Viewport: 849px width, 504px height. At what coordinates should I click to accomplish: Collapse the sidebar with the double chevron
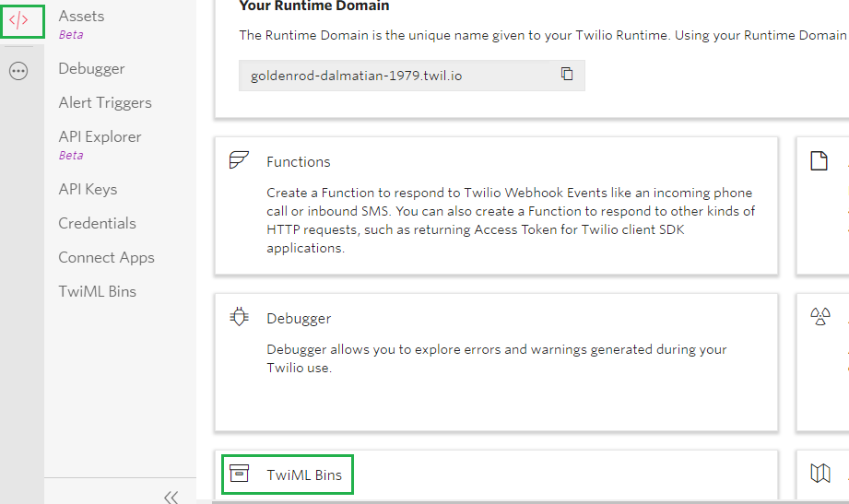coord(171,497)
